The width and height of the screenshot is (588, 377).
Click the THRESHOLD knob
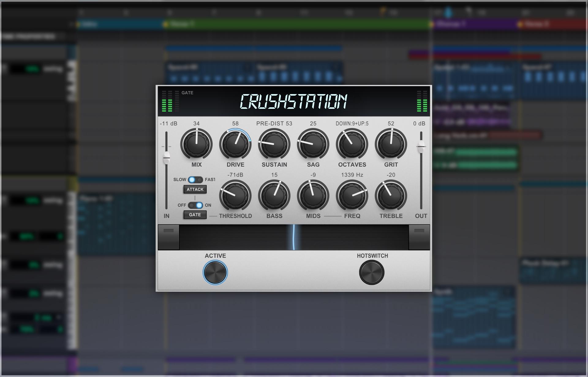(235, 196)
